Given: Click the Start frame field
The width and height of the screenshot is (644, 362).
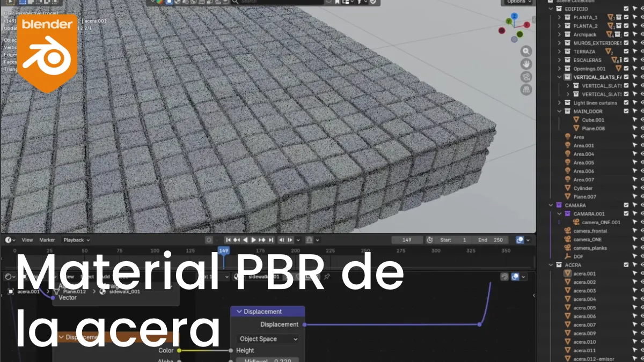Looking at the screenshot, I should [x=453, y=240].
